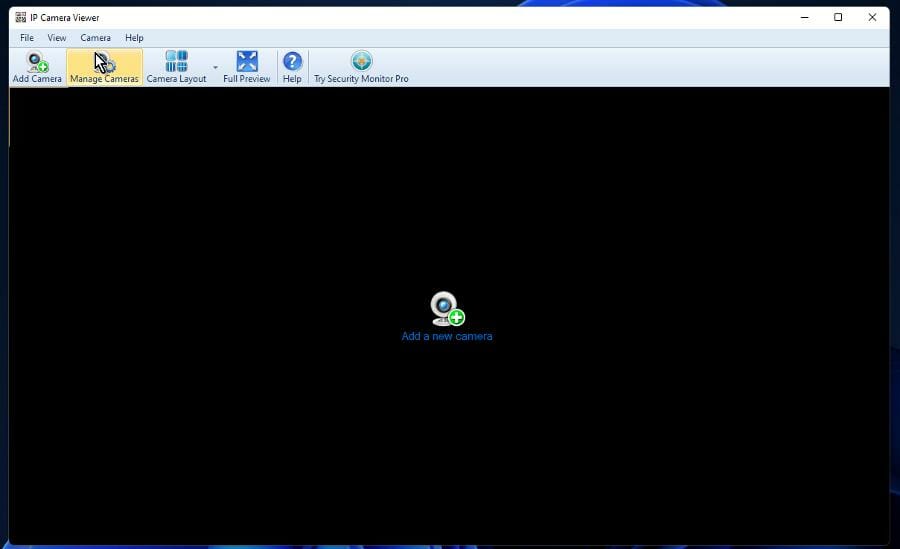The height and width of the screenshot is (549, 900).
Task: Follow the "Add a new camera" link
Action: (x=446, y=337)
